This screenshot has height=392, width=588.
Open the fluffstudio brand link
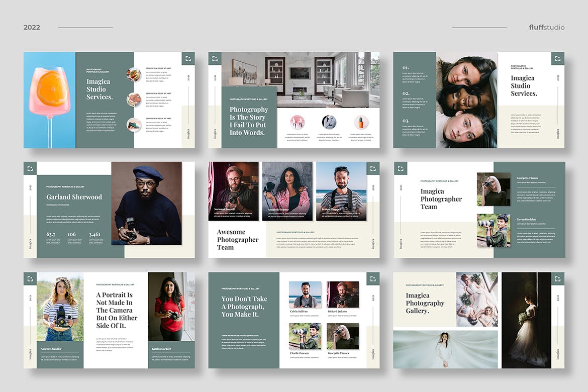(546, 27)
